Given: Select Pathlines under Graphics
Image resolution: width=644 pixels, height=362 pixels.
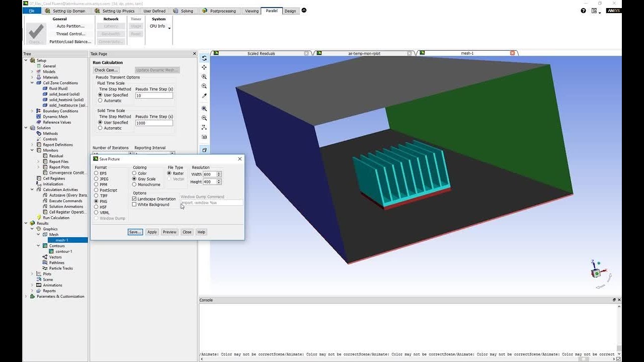Looking at the screenshot, I should (x=57, y=262).
